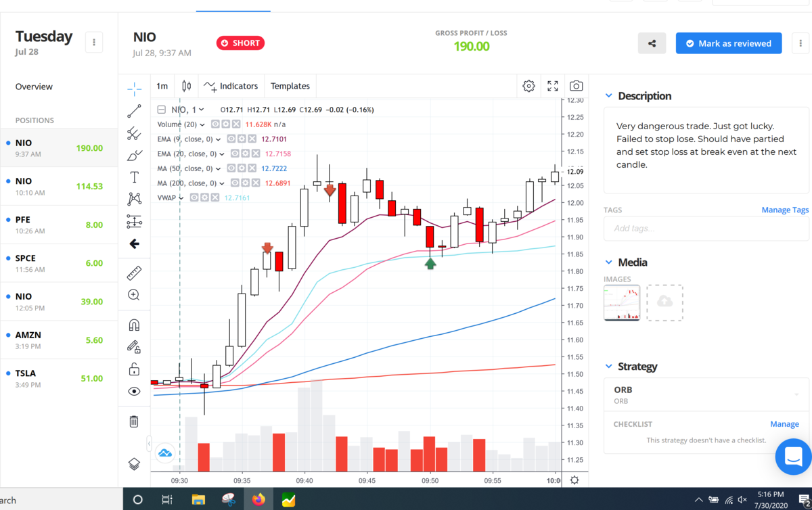Screen dimensions: 812x510
Task: Collapse the Description section
Action: point(608,96)
